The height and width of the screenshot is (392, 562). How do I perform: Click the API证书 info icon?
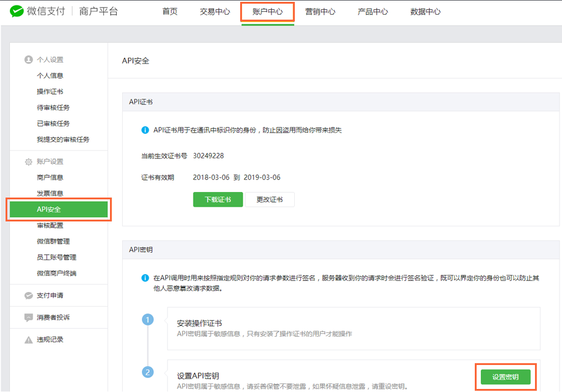(145, 130)
